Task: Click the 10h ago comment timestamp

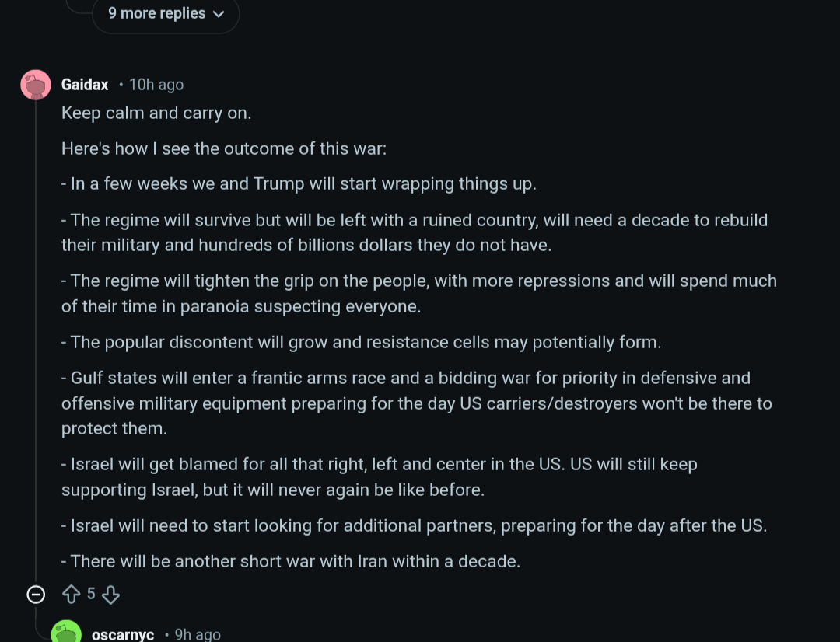Action: click(156, 85)
